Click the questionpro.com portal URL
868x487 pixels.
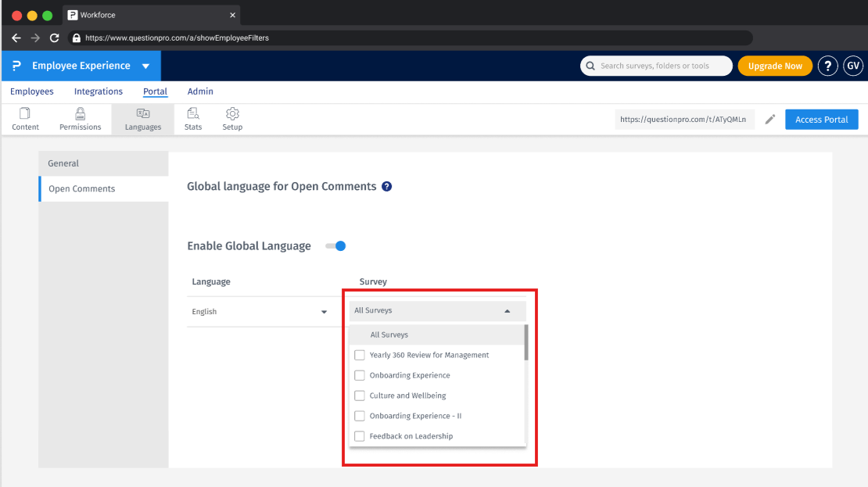[683, 120]
